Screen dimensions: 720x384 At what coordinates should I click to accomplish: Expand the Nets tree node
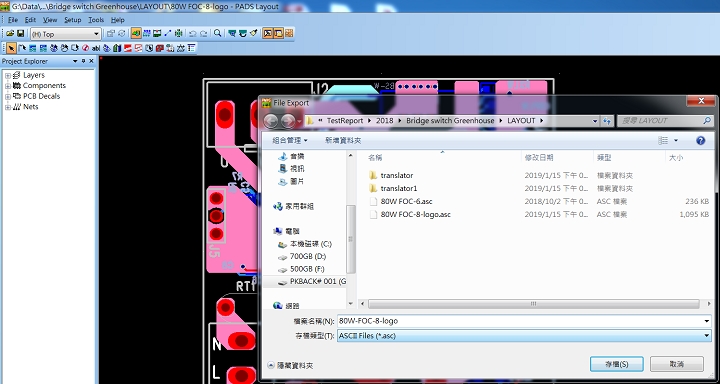[7, 107]
